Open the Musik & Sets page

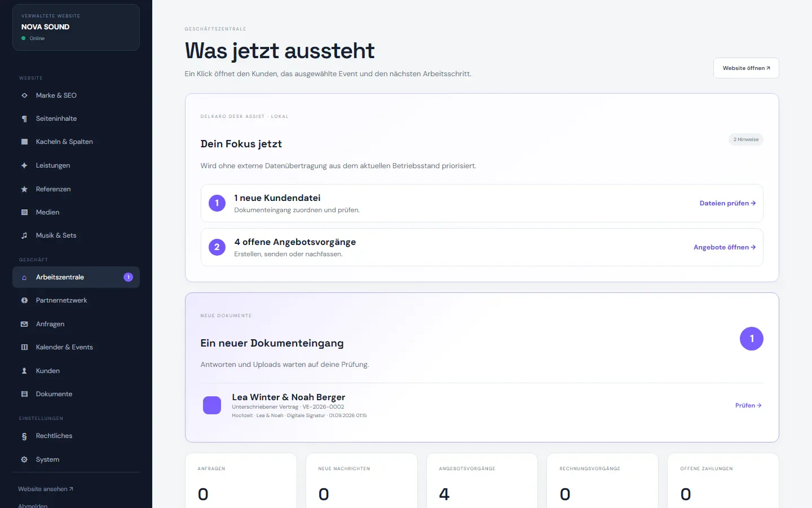(76, 235)
